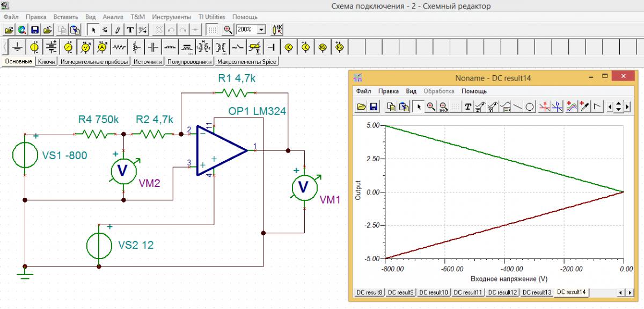Click cursor 'a' icon in graph toolbar

pyautogui.click(x=545, y=107)
